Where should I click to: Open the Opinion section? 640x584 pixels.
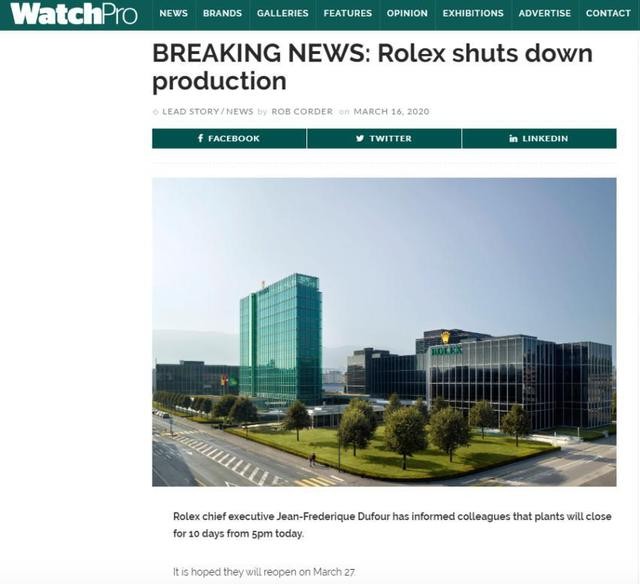pyautogui.click(x=407, y=13)
